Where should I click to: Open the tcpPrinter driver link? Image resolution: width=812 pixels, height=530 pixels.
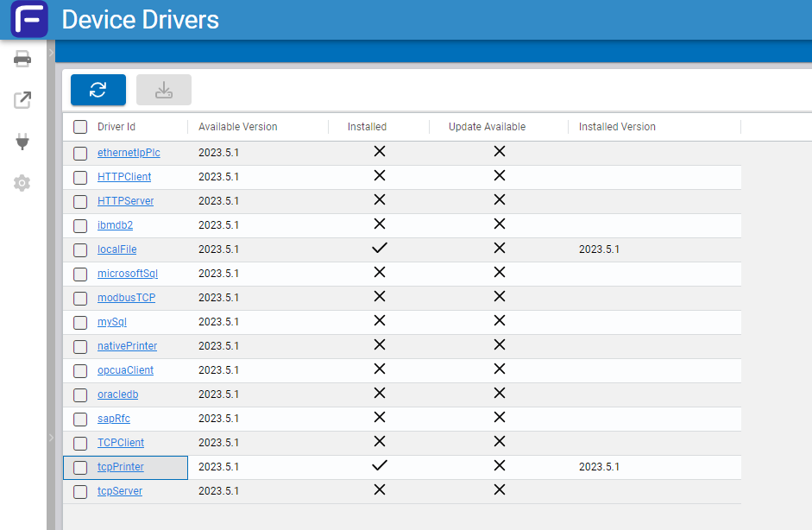(121, 467)
